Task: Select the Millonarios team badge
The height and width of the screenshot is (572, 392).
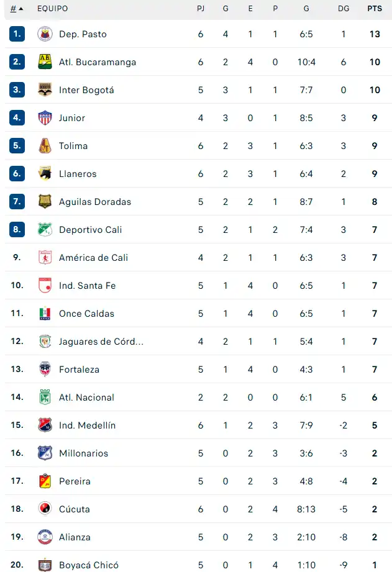Action: [x=45, y=453]
